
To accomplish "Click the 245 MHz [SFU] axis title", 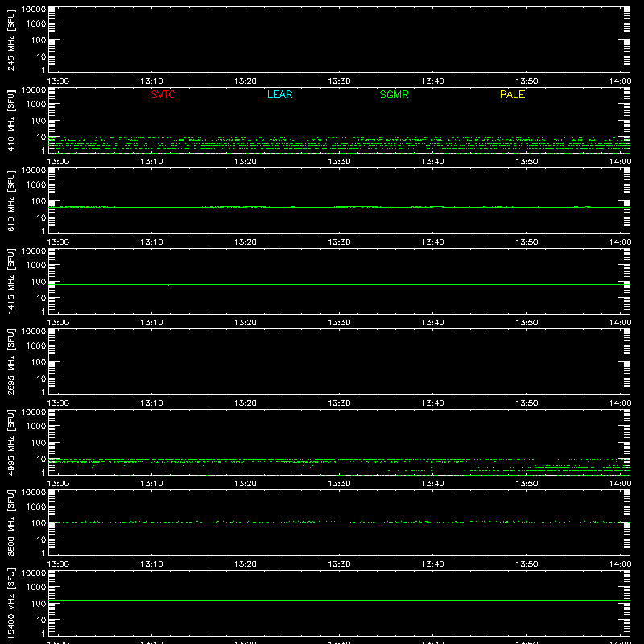I will 10,39.
